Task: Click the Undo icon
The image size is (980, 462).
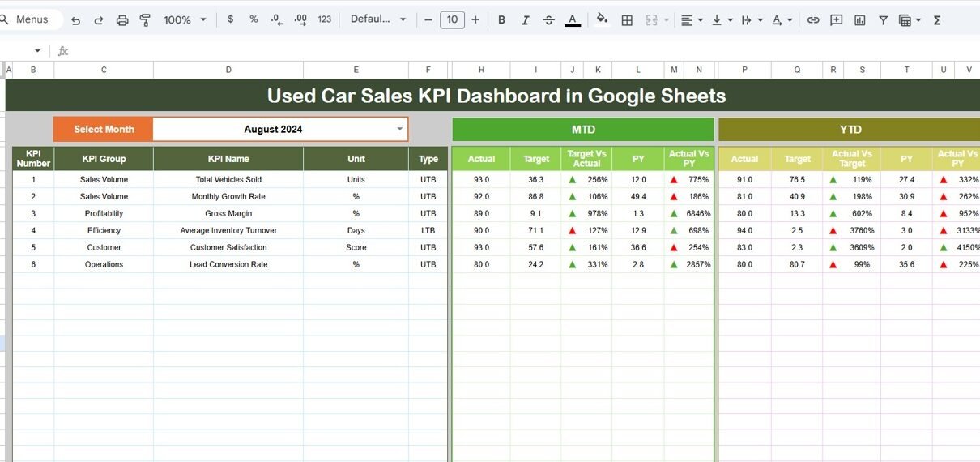Action: tap(75, 20)
